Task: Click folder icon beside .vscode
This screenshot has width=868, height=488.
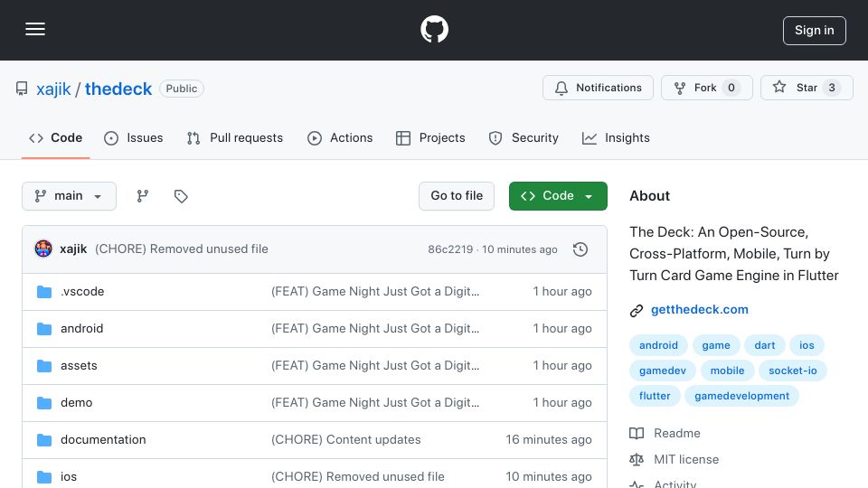Action: [44, 292]
